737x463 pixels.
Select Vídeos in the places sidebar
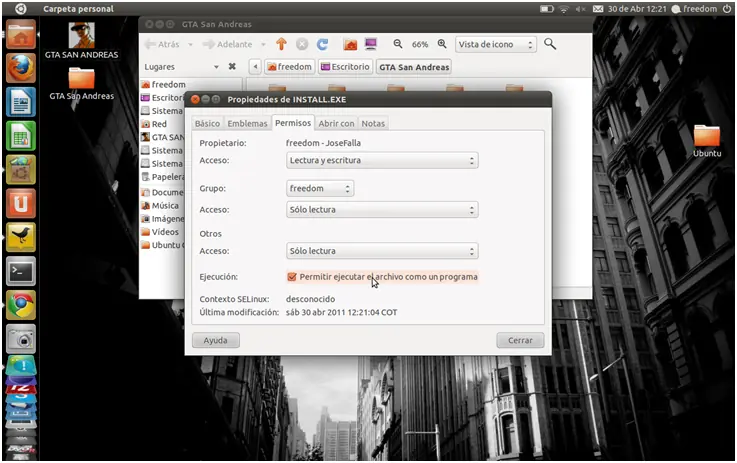[x=160, y=232]
